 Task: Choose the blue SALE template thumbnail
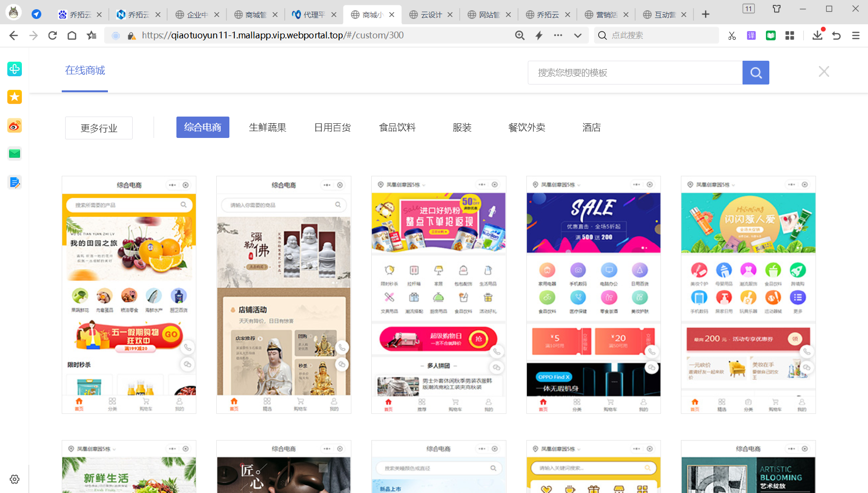[593, 295]
